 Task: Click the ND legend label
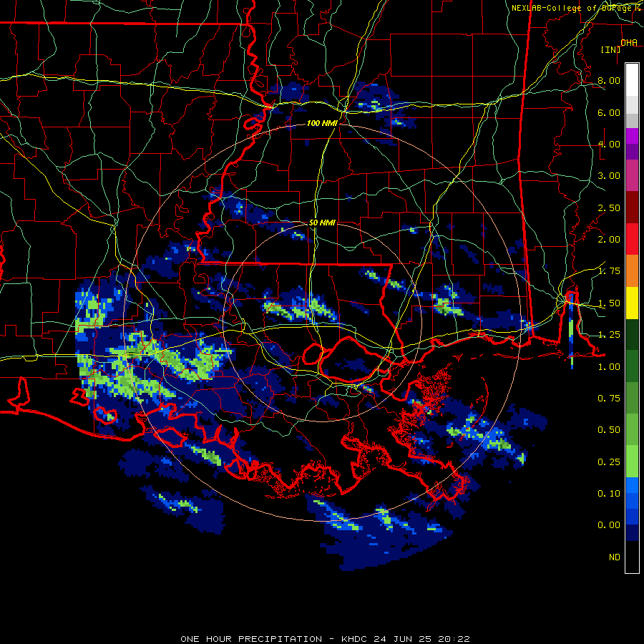615,557
